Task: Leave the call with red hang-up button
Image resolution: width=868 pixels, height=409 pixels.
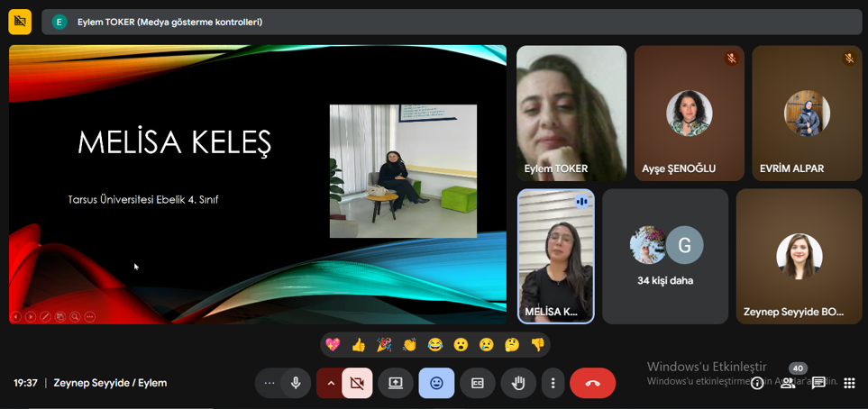Action: [x=592, y=383]
